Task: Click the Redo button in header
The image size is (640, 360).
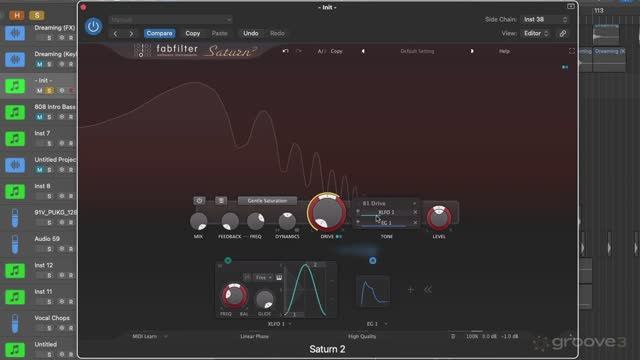Action: 277,33
